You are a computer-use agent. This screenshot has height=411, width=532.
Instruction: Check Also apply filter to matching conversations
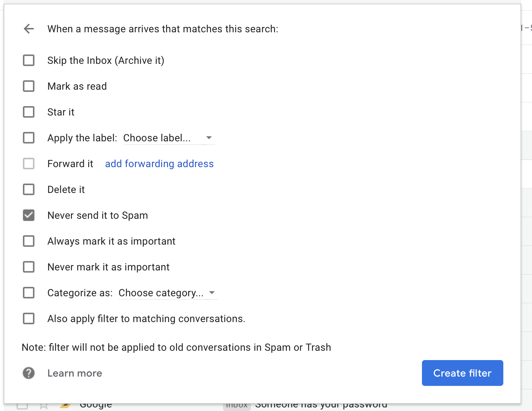[29, 318]
